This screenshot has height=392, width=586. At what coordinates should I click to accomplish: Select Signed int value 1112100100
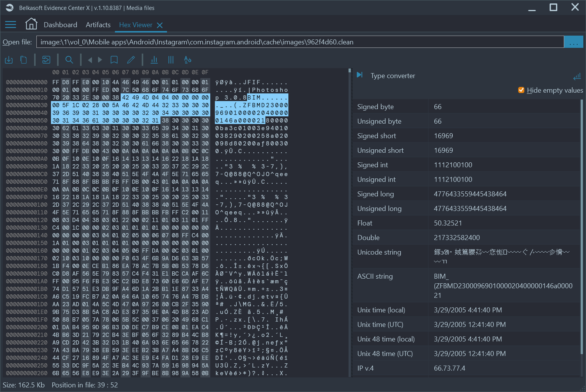pyautogui.click(x=453, y=165)
